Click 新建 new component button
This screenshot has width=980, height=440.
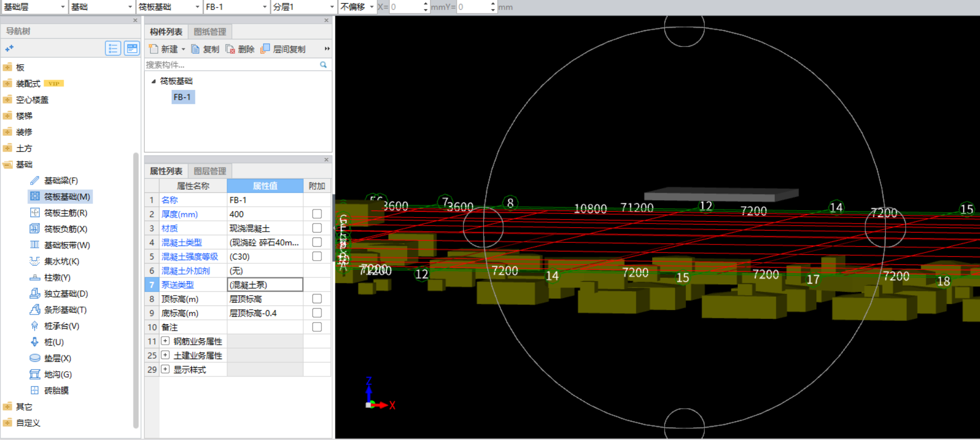(x=164, y=49)
